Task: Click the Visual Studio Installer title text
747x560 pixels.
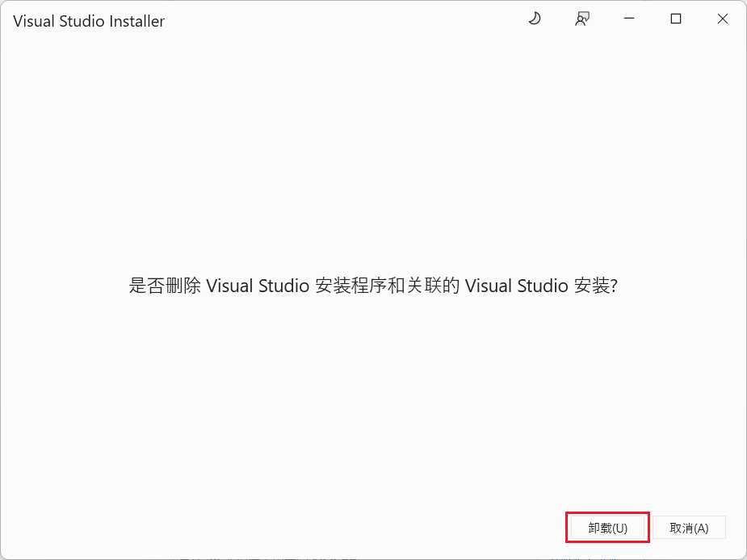Action: 89,21
